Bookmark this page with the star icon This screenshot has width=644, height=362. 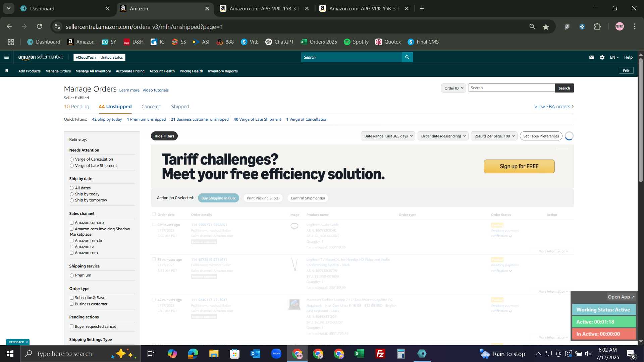pyautogui.click(x=546, y=27)
